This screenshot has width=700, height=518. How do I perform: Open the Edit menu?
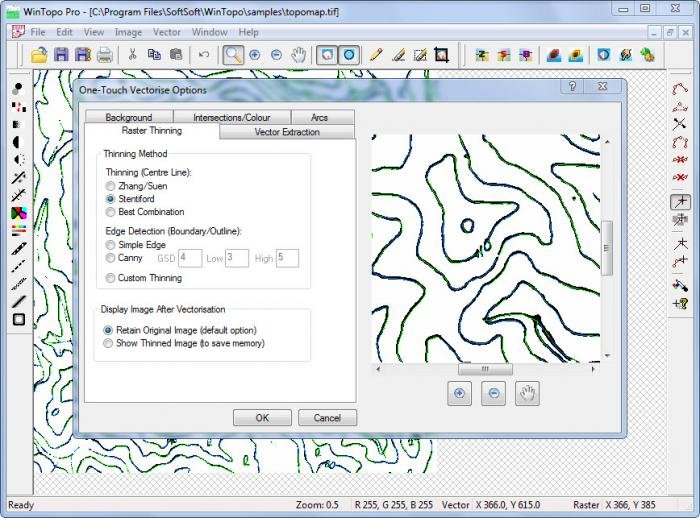64,32
